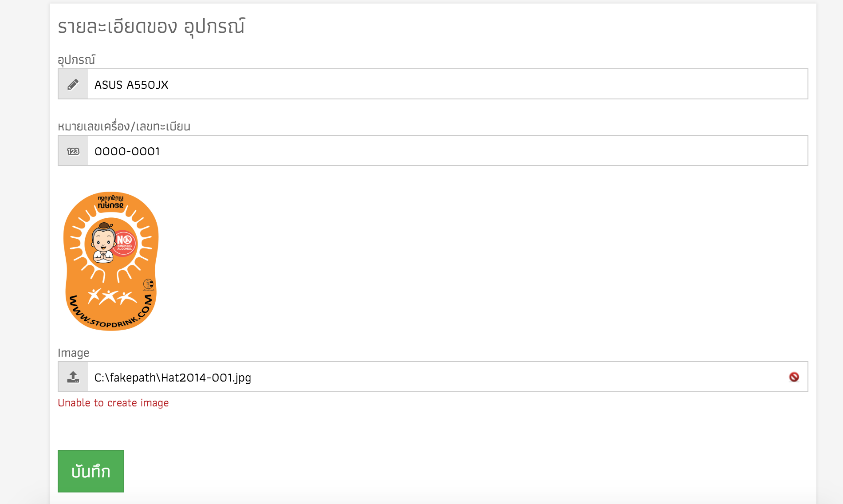Click the Thai text atop orange preview

[111, 201]
